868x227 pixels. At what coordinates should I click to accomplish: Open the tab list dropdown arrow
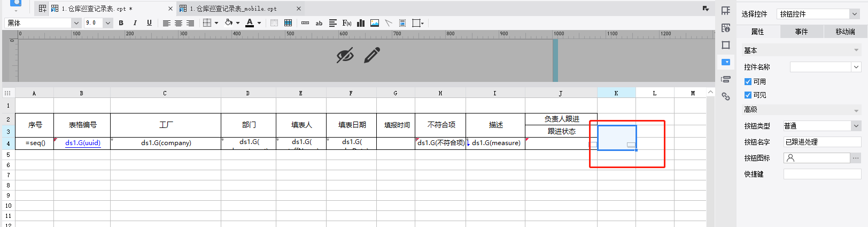coord(706,9)
